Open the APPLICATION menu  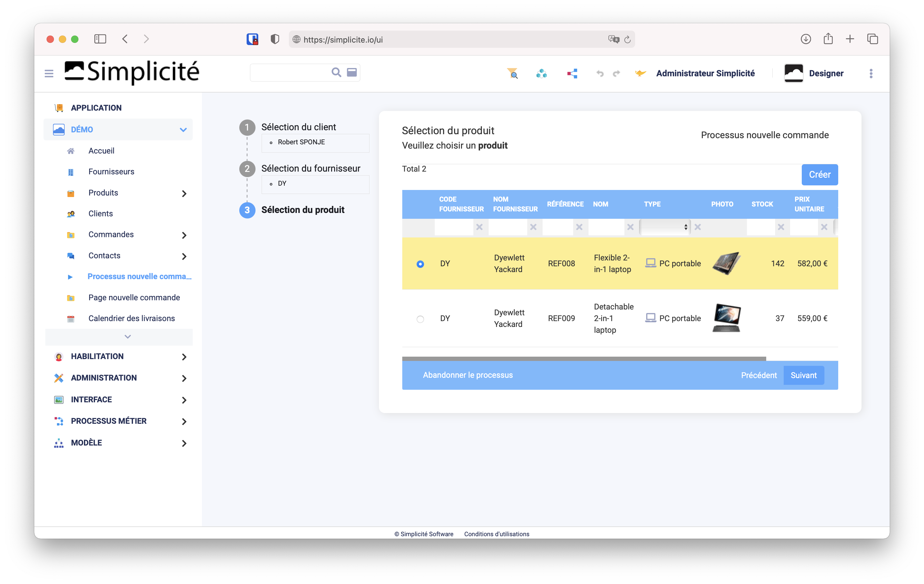[96, 108]
